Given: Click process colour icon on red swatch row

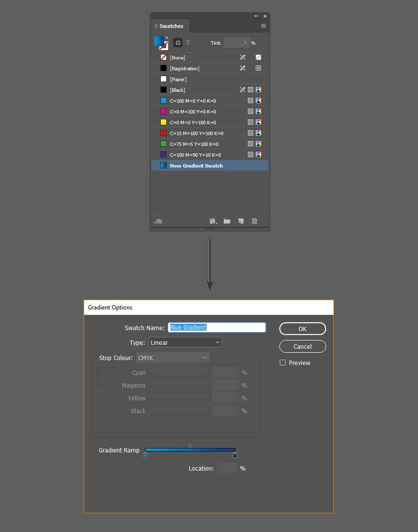Looking at the screenshot, I should (251, 133).
